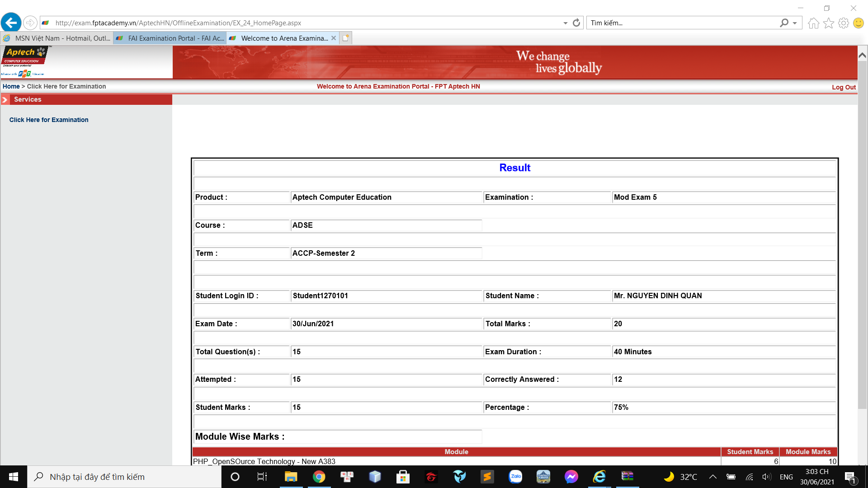Click the Log Out link

click(844, 87)
